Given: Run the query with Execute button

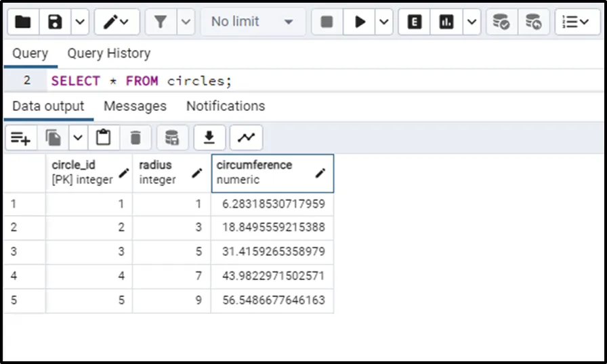Looking at the screenshot, I should (x=359, y=22).
